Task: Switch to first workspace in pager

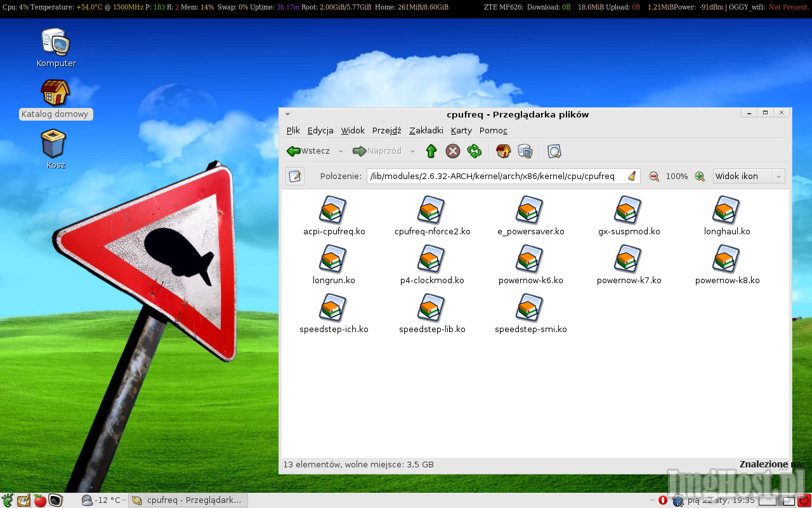Action: [767, 500]
